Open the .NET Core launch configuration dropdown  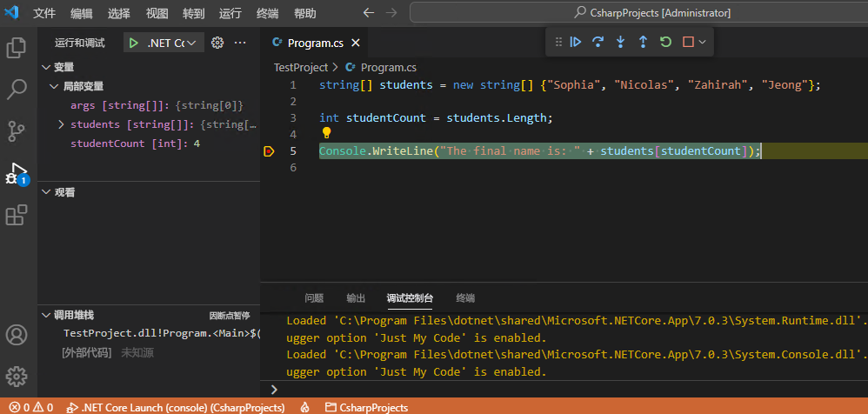click(x=173, y=43)
